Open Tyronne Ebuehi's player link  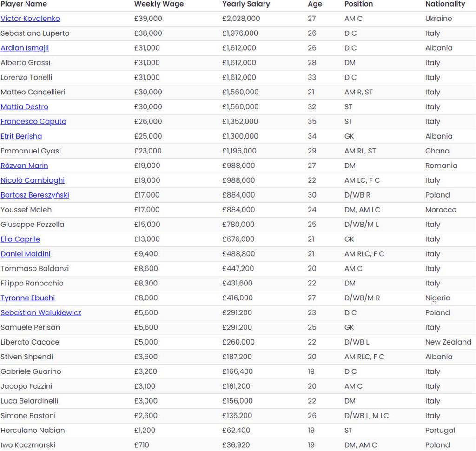[28, 298]
